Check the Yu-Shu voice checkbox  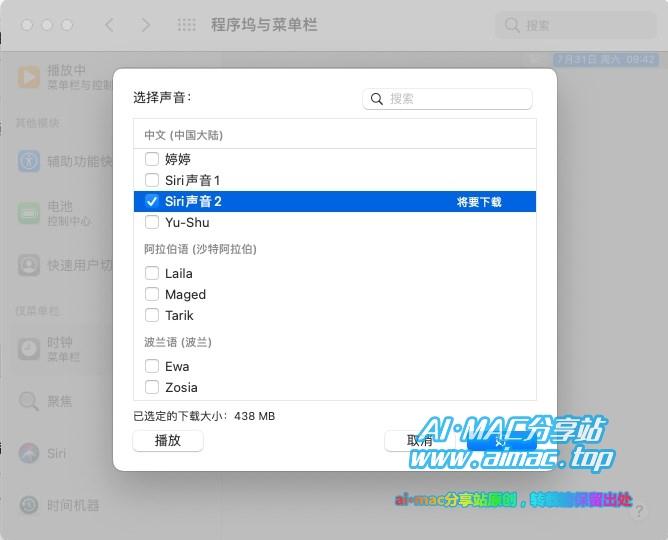coord(152,222)
